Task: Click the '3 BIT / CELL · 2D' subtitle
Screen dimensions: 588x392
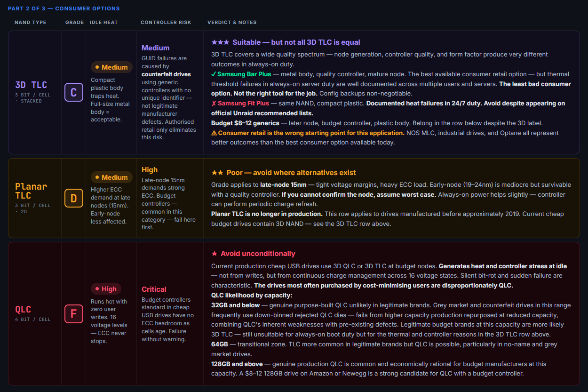Action: point(32,208)
